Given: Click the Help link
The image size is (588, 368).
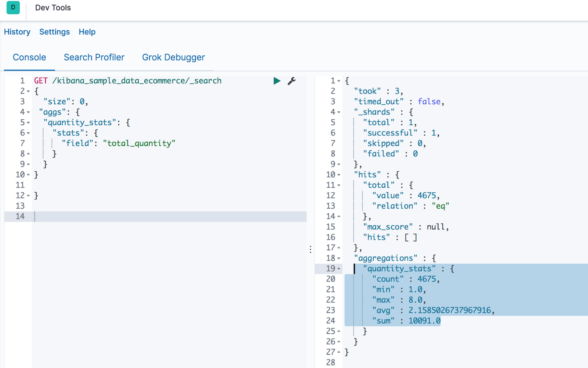Looking at the screenshot, I should coord(87,32).
